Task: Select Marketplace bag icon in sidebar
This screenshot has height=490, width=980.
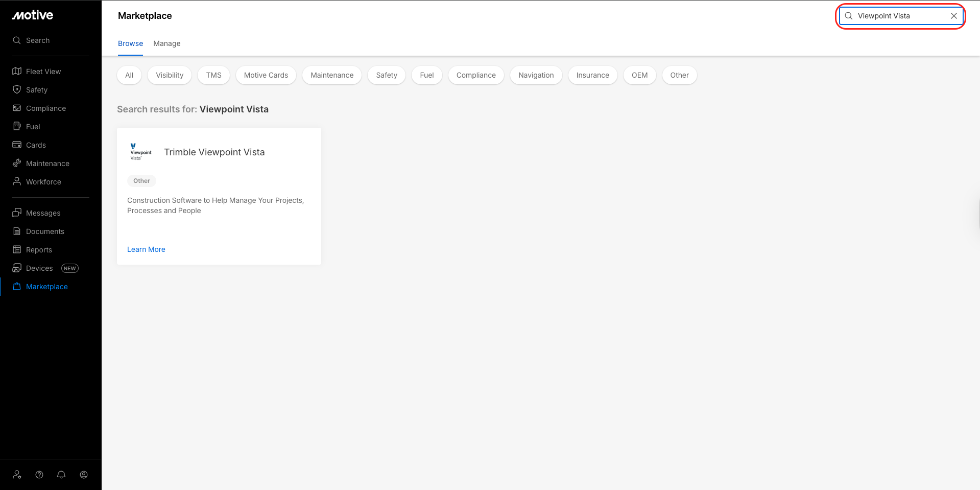Action: [x=17, y=287]
